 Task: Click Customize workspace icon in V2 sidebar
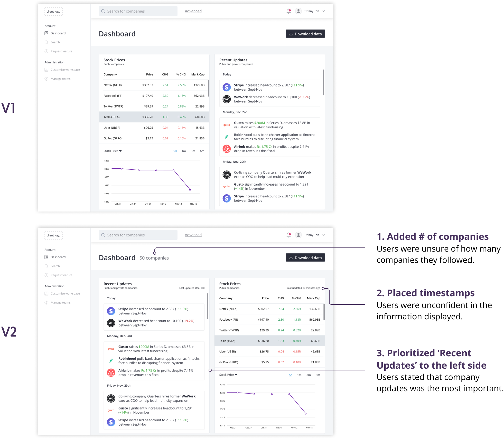click(46, 293)
